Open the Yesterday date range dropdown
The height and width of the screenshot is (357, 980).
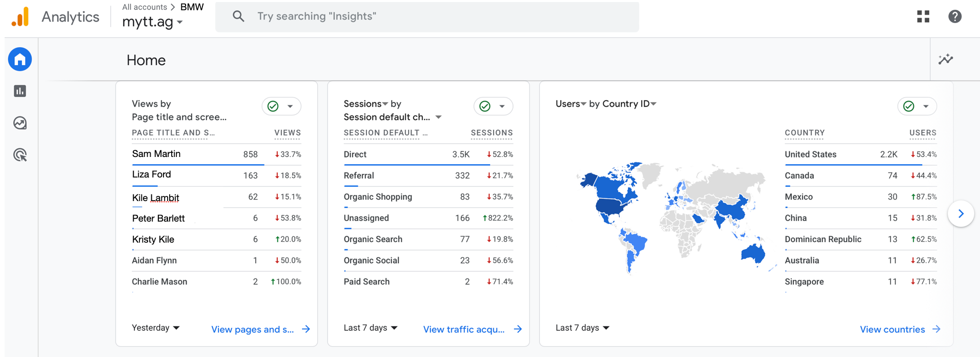[155, 328]
